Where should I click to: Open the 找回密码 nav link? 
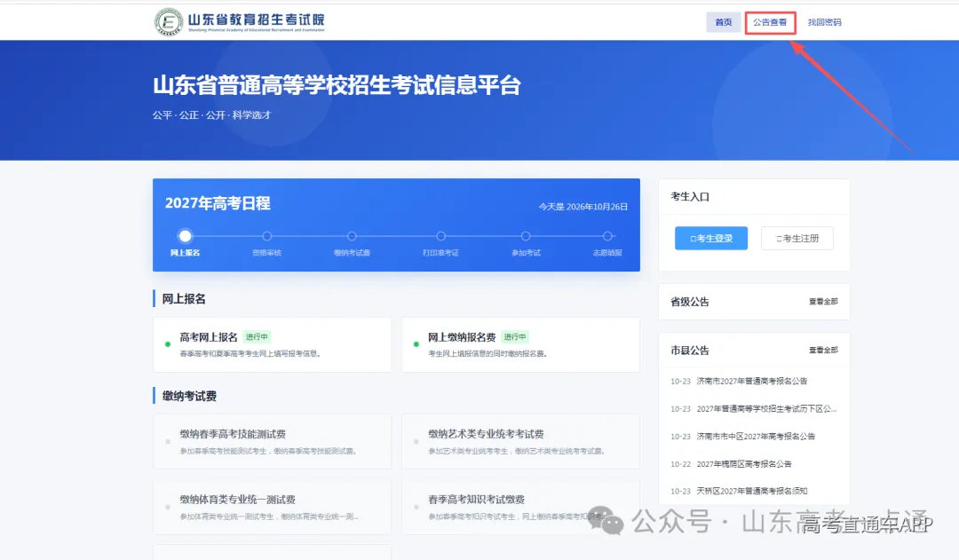(824, 22)
